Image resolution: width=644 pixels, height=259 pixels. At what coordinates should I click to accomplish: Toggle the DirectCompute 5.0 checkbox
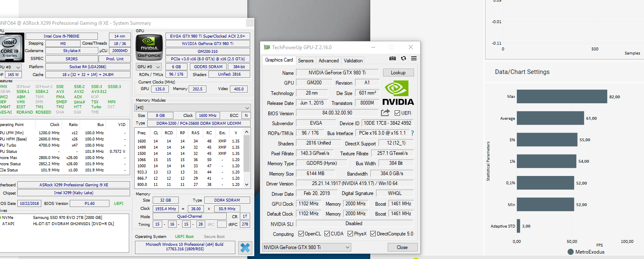[x=373, y=234]
